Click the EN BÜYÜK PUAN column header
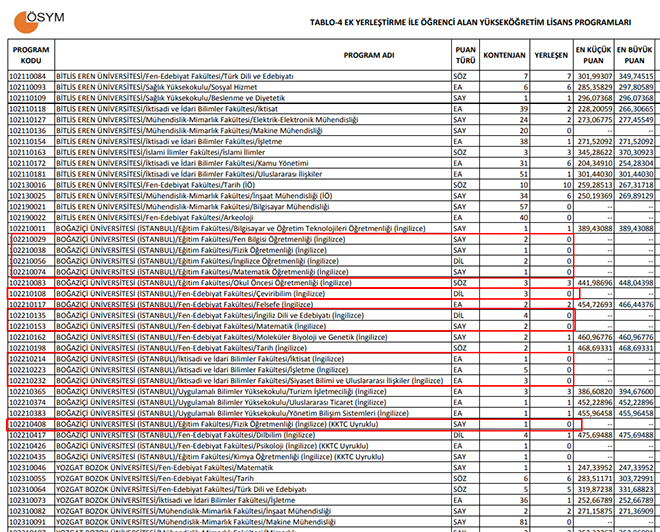660x532 pixels. (634, 55)
